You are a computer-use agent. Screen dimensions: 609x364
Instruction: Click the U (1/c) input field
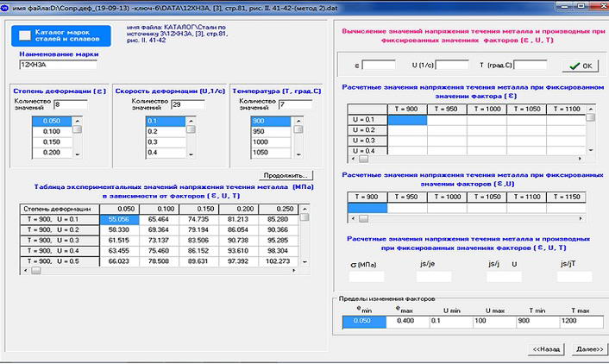[x=452, y=65]
